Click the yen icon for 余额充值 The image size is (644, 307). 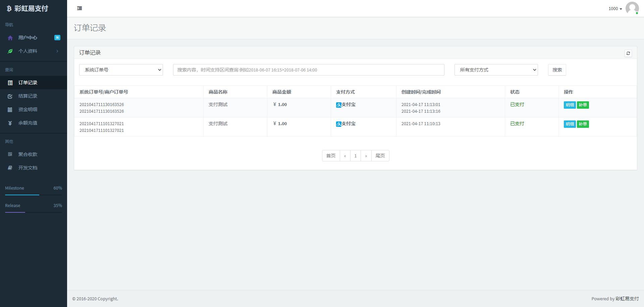click(x=10, y=123)
